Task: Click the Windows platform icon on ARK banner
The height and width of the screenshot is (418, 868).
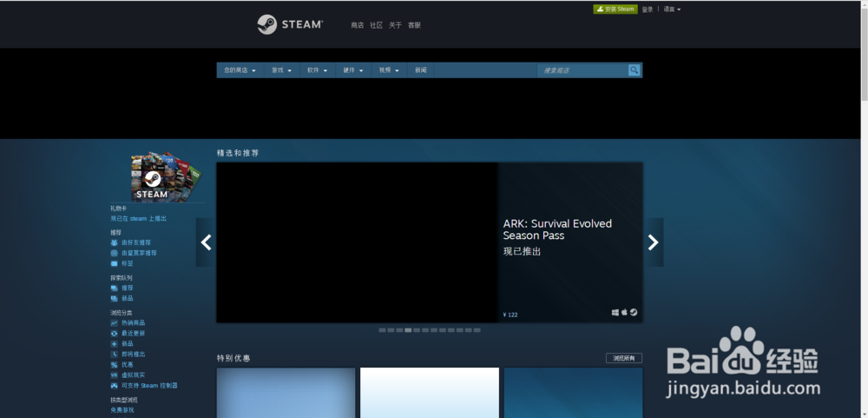Action: coord(615,313)
